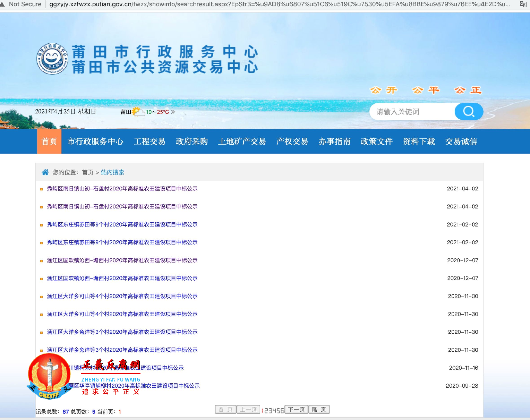The height and width of the screenshot is (420, 530).
Task: Open the 工程交易 menu item
Action: click(149, 142)
